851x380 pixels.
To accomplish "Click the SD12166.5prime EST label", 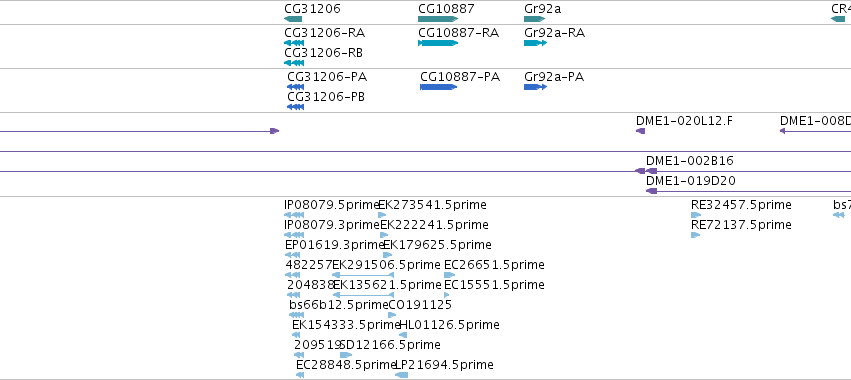I will 390,345.
